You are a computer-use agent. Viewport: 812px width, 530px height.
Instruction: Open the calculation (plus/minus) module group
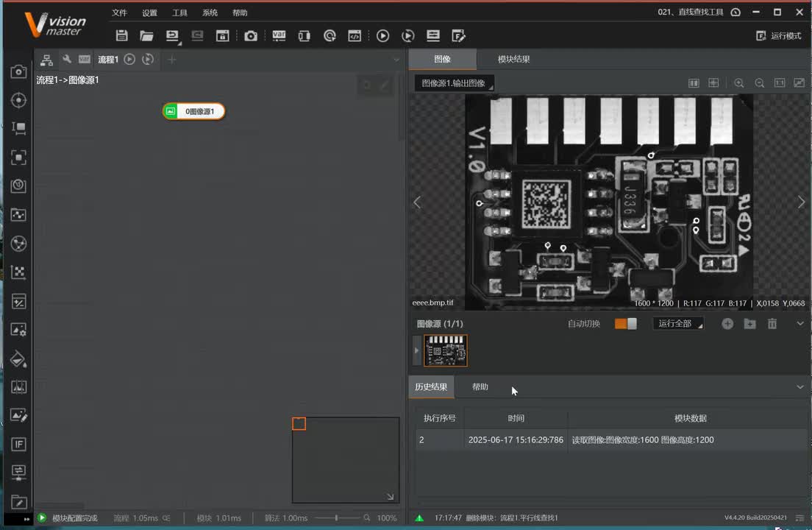click(18, 301)
